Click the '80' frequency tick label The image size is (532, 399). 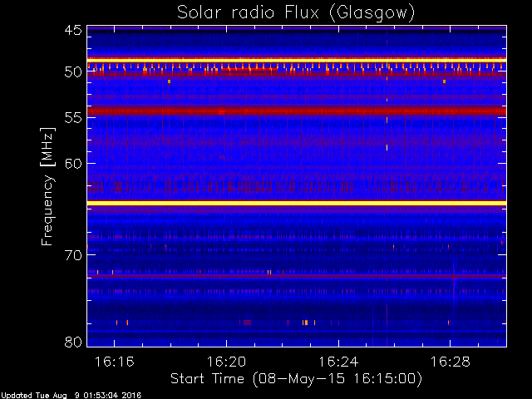tap(73, 342)
